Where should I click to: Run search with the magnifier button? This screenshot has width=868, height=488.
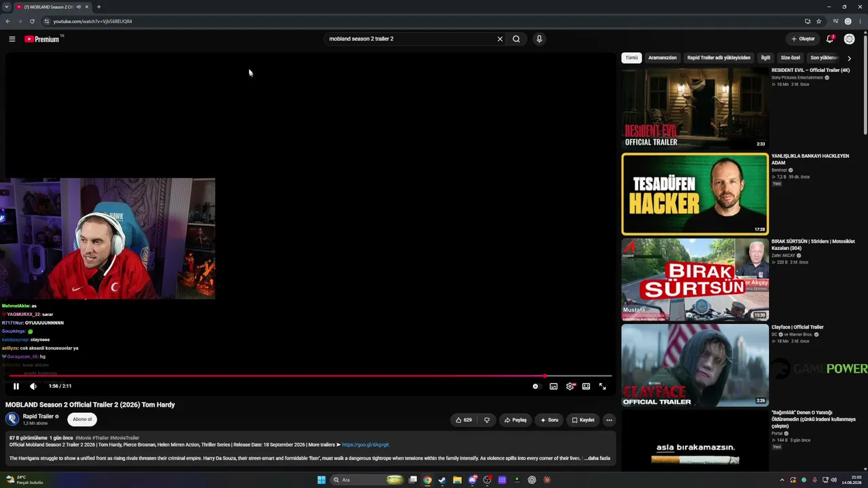pyautogui.click(x=516, y=39)
